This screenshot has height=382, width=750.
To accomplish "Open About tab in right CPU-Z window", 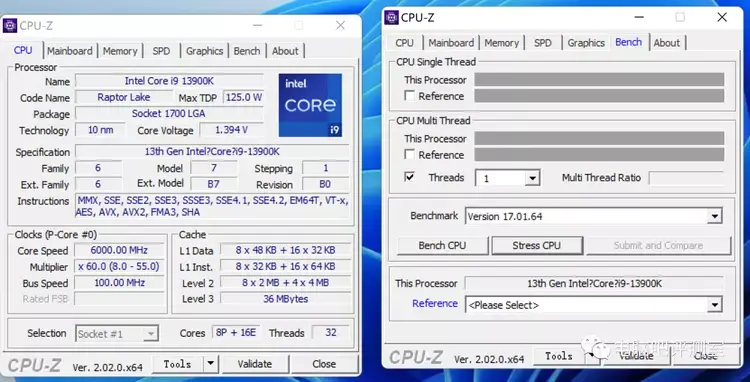I will 667,43.
